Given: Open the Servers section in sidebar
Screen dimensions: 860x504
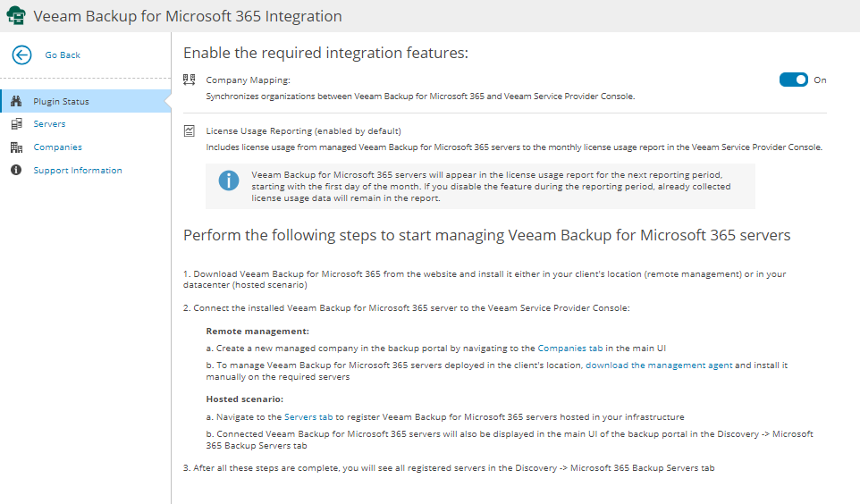Looking at the screenshot, I should click(49, 124).
